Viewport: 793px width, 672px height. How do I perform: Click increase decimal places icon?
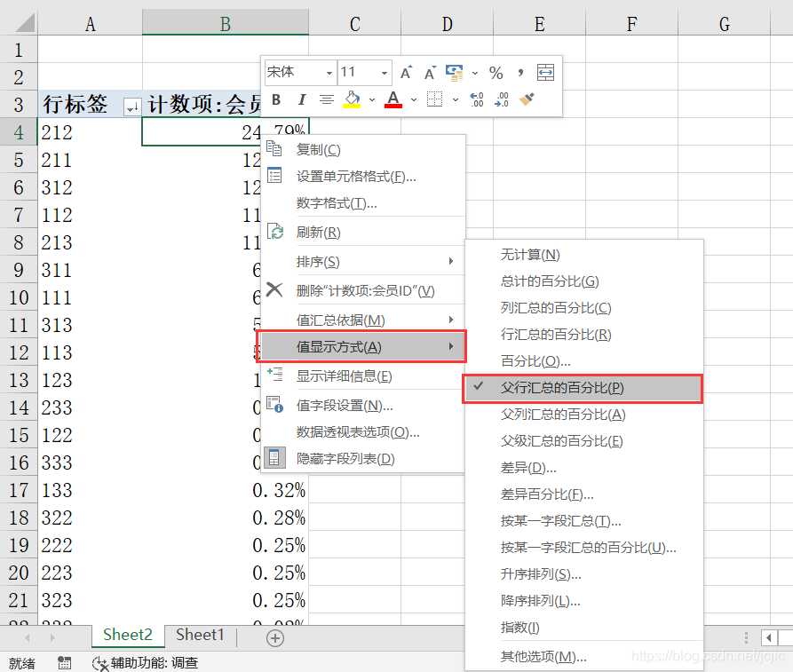pyautogui.click(x=476, y=99)
